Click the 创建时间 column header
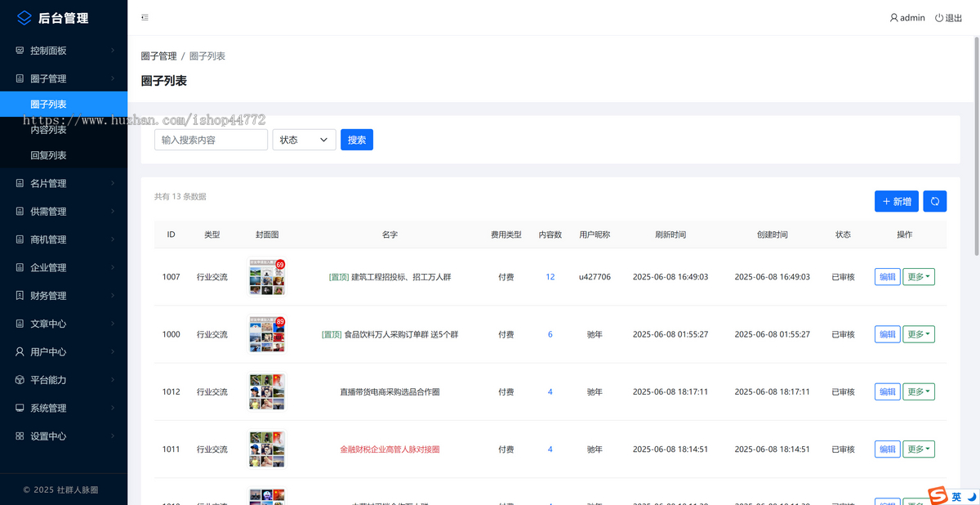980x505 pixels. (x=773, y=235)
